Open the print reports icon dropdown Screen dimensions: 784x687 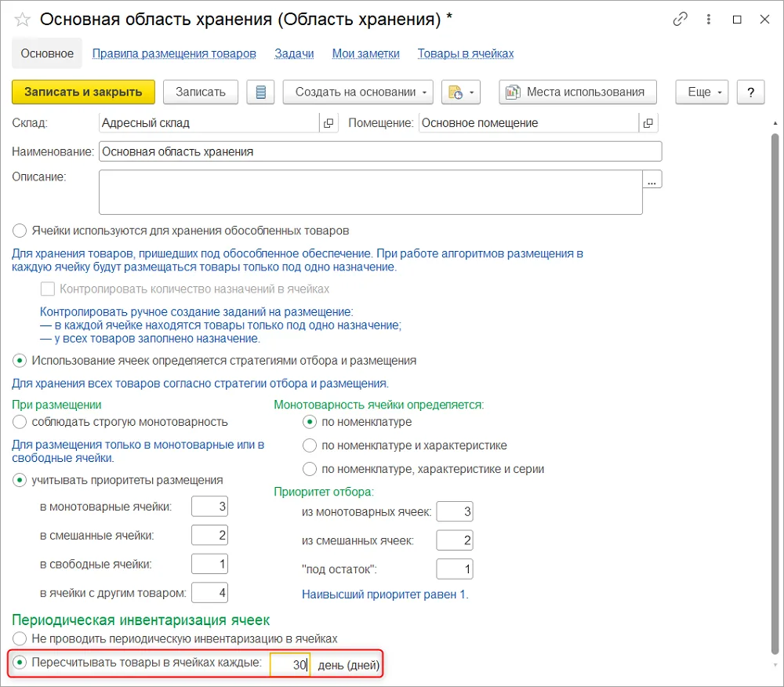coord(461,92)
